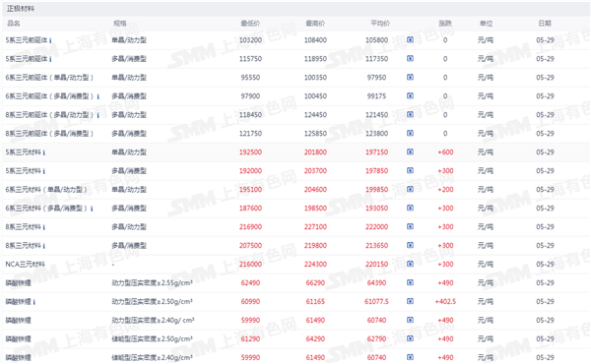
Task: Open 磷酸铁锂 product with density ≥2.55g/cm³
Action: 18,282
